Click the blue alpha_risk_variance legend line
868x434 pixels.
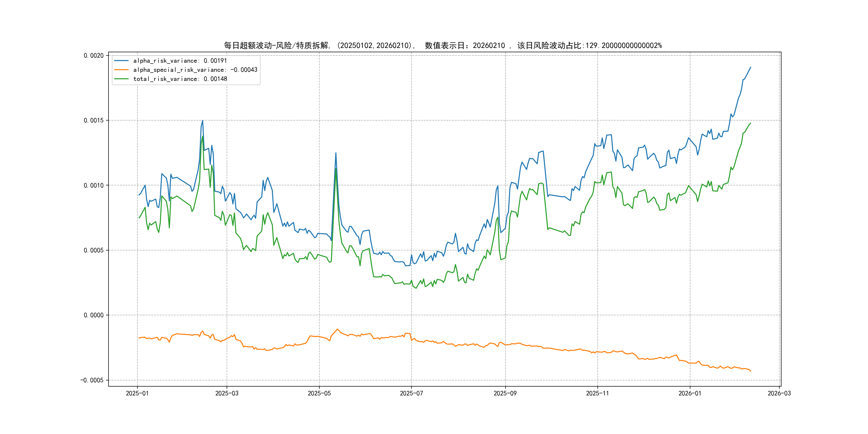(x=121, y=61)
